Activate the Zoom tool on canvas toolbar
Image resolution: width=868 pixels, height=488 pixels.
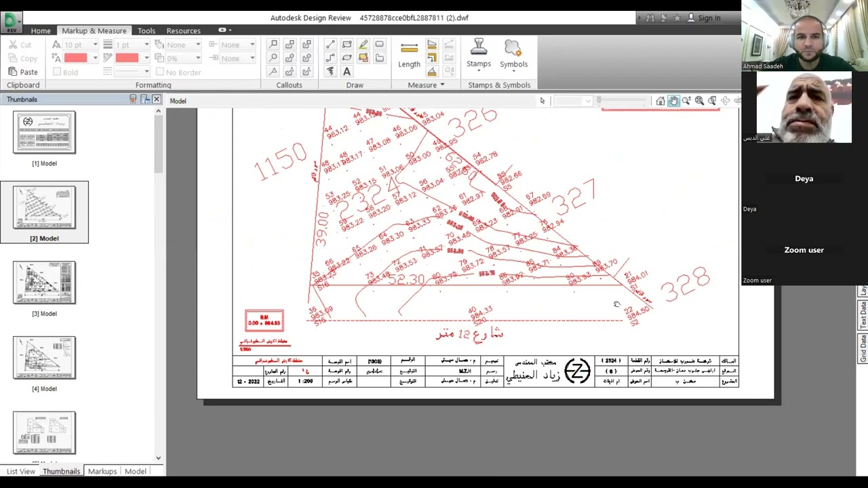click(x=686, y=101)
